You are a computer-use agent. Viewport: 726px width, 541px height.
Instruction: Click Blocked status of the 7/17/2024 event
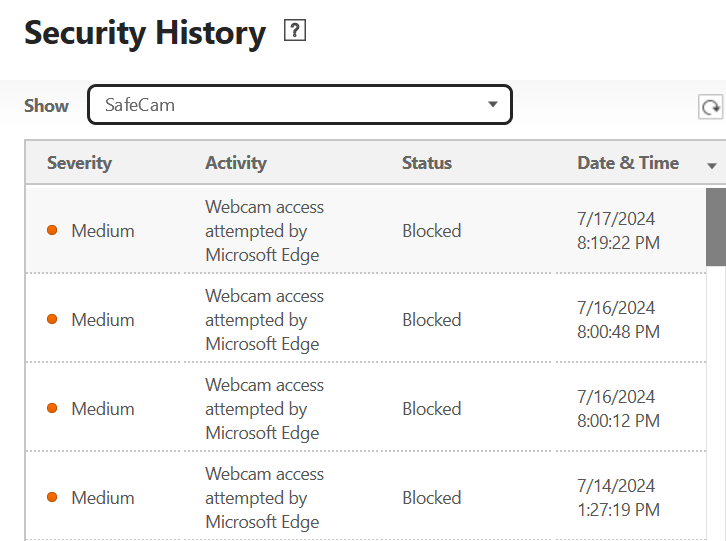tap(432, 231)
